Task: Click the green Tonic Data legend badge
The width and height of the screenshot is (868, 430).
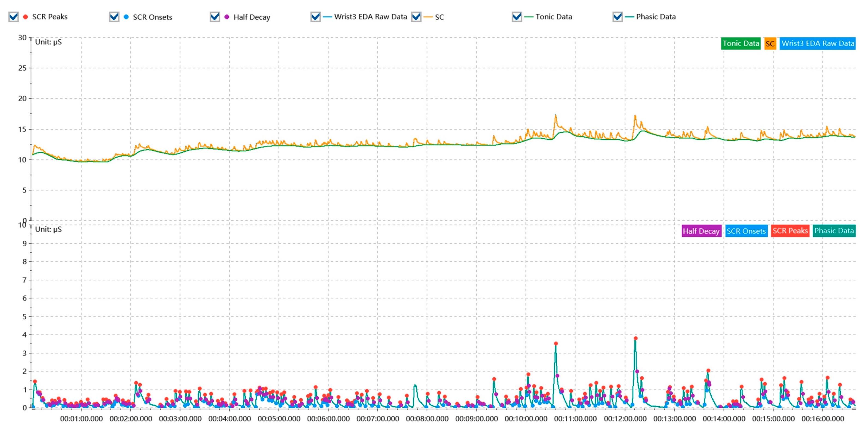Action: tap(741, 43)
